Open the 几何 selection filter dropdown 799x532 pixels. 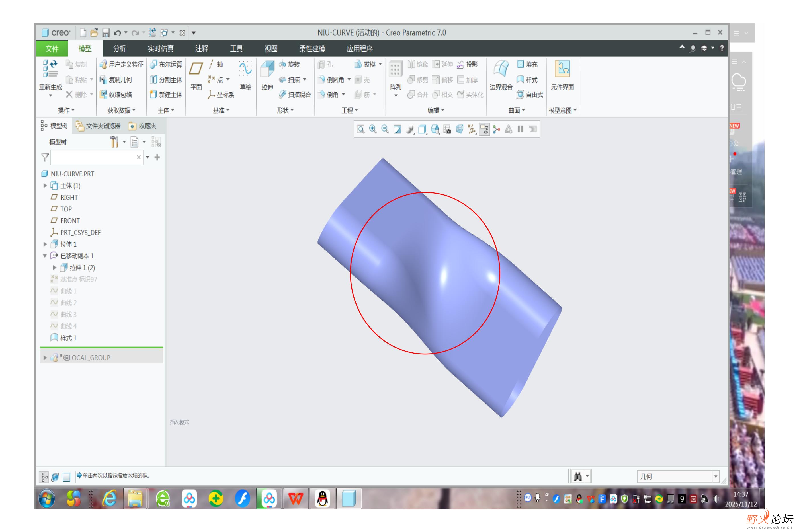coord(715,476)
